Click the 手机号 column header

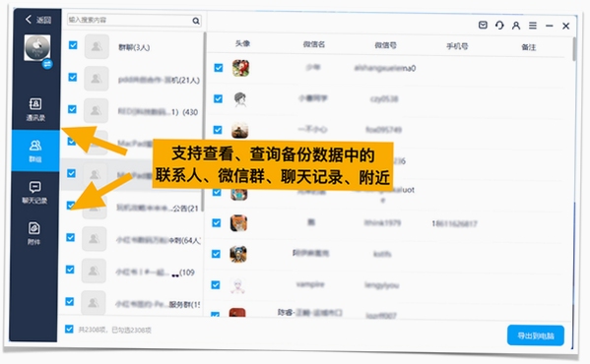tap(457, 46)
